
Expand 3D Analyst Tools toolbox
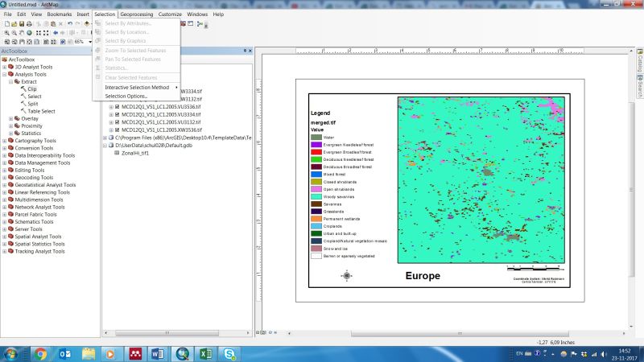5,67
